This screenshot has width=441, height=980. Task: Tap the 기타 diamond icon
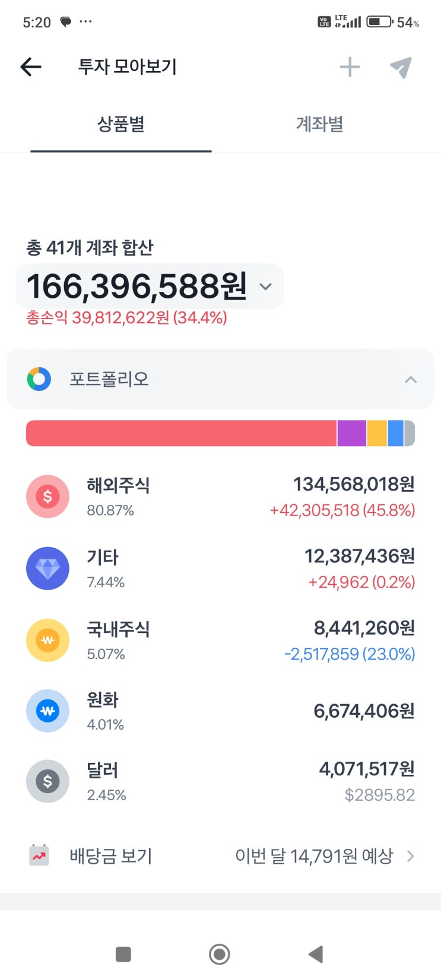pos(47,568)
